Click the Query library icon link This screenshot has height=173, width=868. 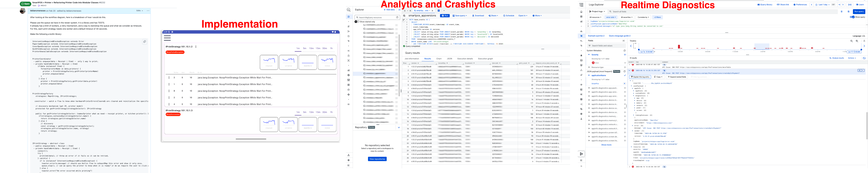click(766, 5)
